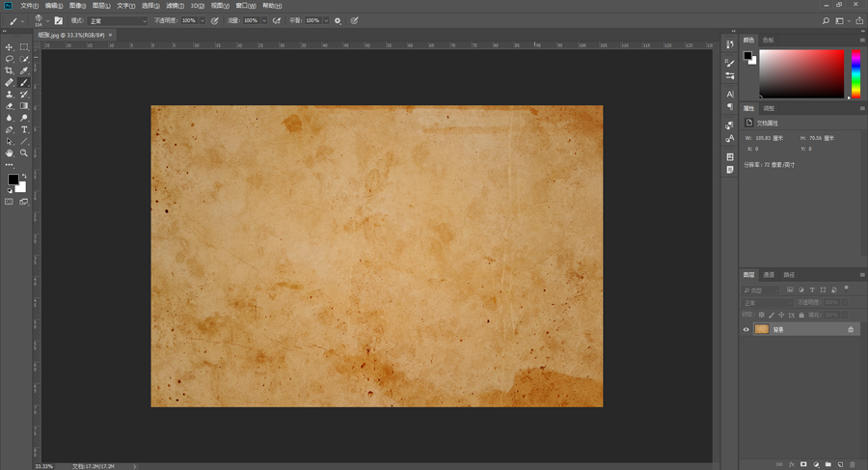Image resolution: width=868 pixels, height=470 pixels.
Task: Toggle the airbrush build-up option
Action: 277,20
